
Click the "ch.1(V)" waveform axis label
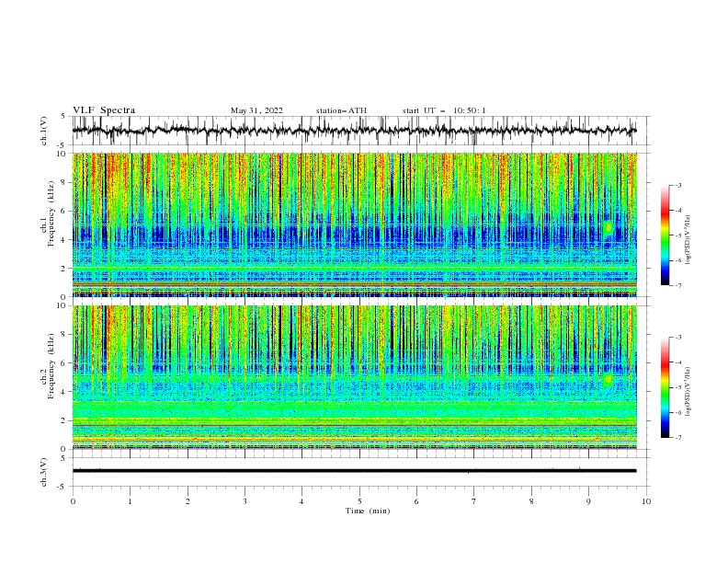point(44,131)
